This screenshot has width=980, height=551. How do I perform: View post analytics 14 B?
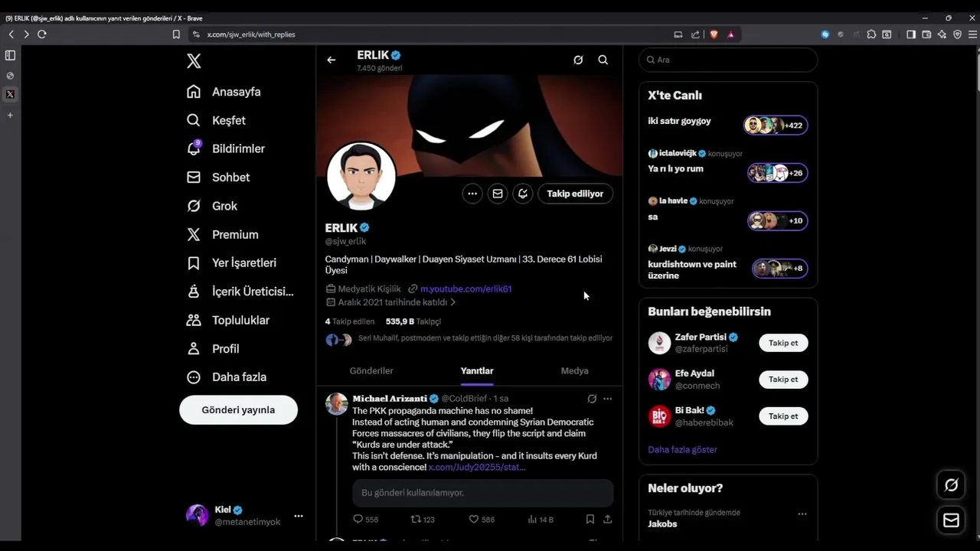[541, 519]
